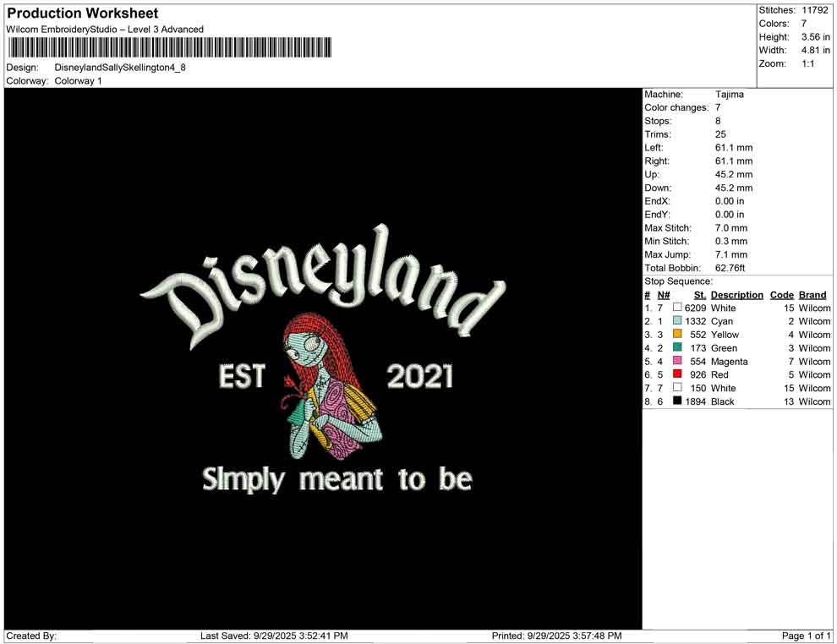Click the Zoom value 1:1

[808, 63]
